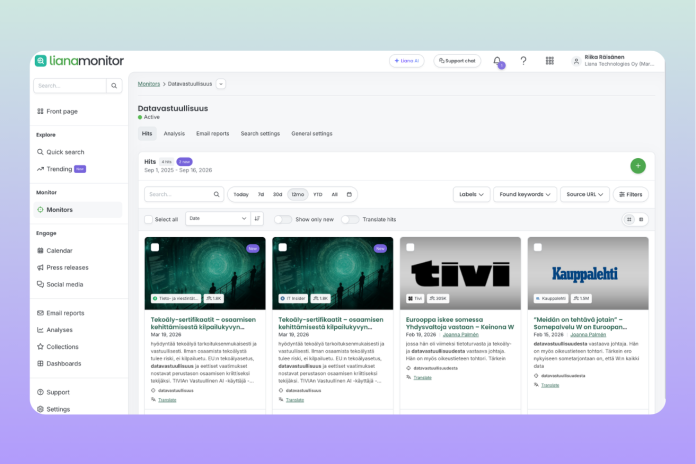Open Social media in the sidebar

point(60,284)
